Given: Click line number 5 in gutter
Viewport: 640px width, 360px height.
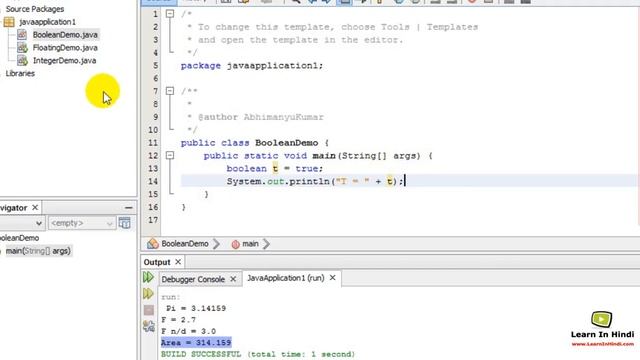Looking at the screenshot, I should tap(156, 66).
